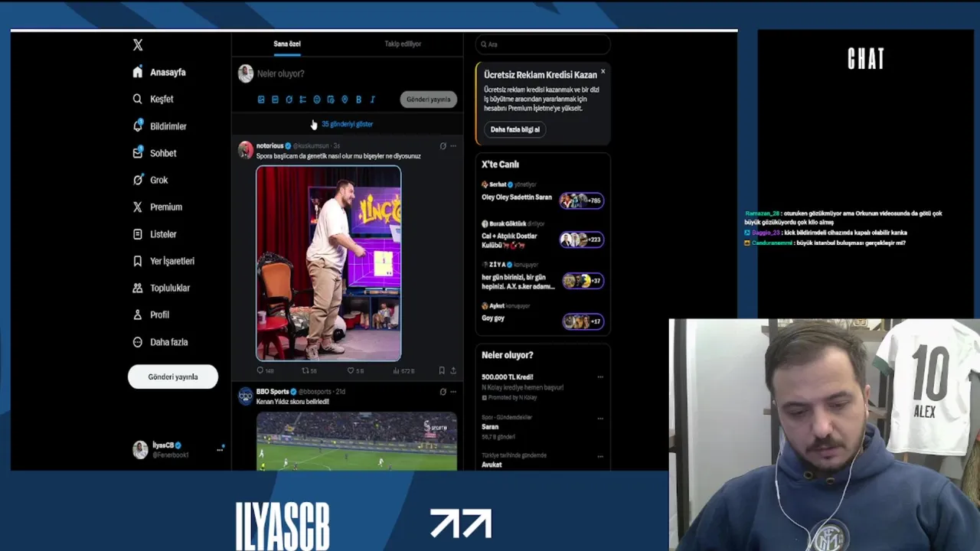This screenshot has width=980, height=551.
Task: Like the notorious post
Action: click(x=355, y=370)
